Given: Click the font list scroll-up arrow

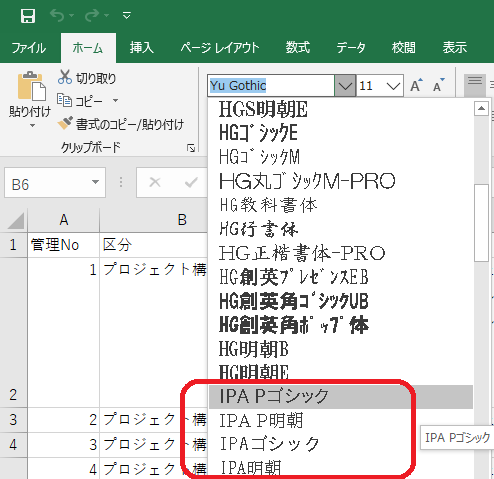Looking at the screenshot, I should coord(481,108).
